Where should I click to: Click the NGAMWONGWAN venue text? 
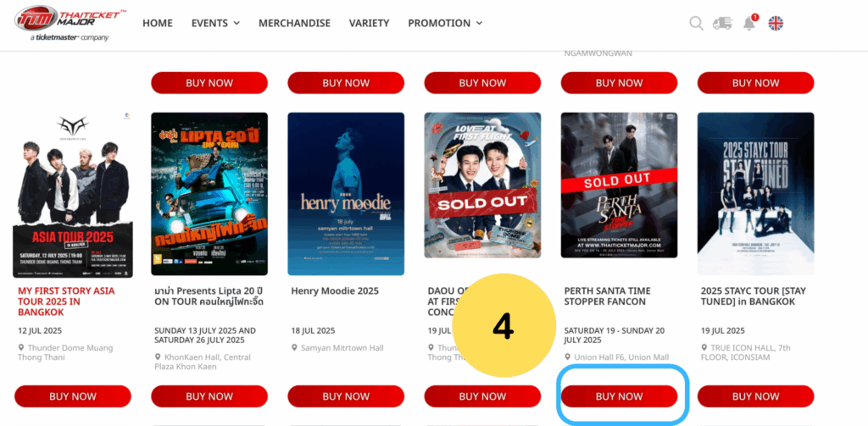[598, 53]
